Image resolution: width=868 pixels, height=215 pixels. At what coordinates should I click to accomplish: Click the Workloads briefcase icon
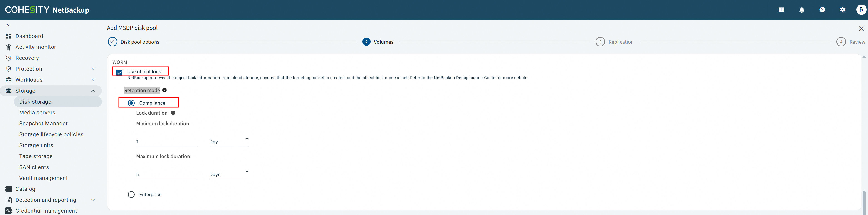pos(9,80)
